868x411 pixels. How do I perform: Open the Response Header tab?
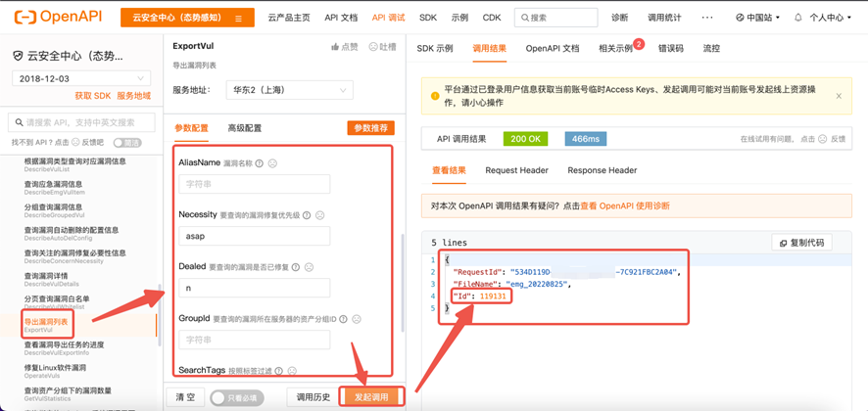[603, 170]
